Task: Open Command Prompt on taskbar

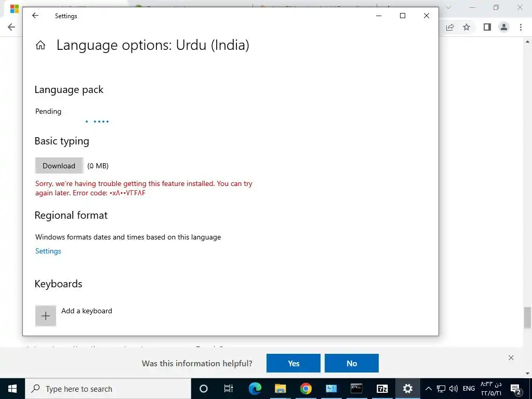Action: coord(356,389)
